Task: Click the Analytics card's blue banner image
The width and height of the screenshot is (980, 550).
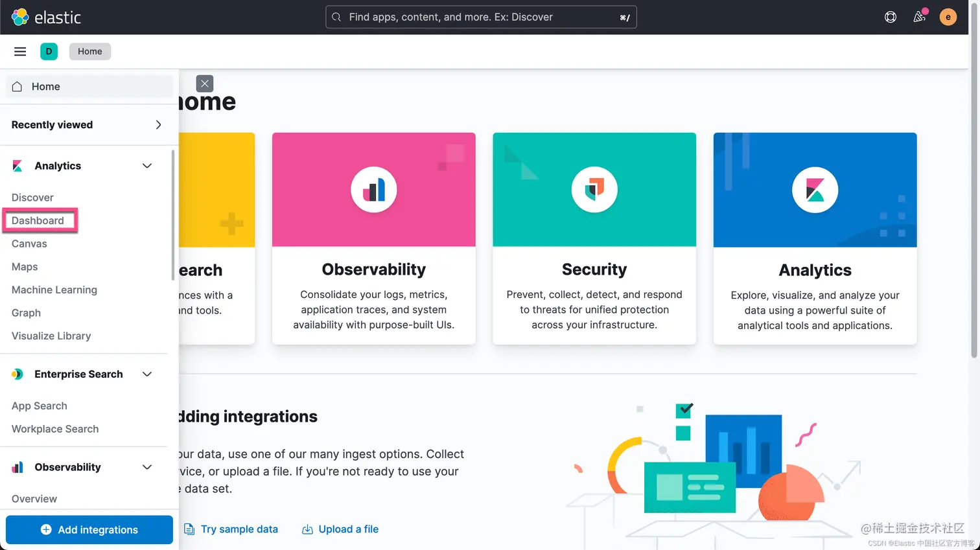Action: [815, 190]
